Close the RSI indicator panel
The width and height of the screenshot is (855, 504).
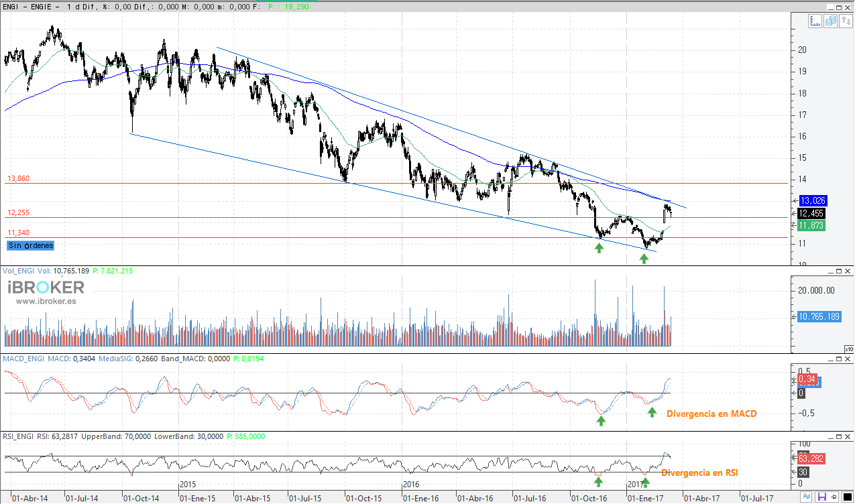coord(848,436)
